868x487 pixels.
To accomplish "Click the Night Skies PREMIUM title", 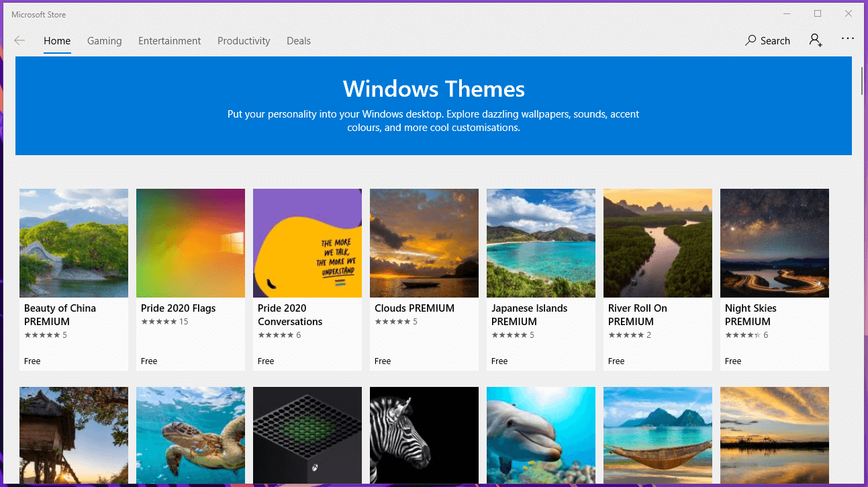I will [x=751, y=314].
